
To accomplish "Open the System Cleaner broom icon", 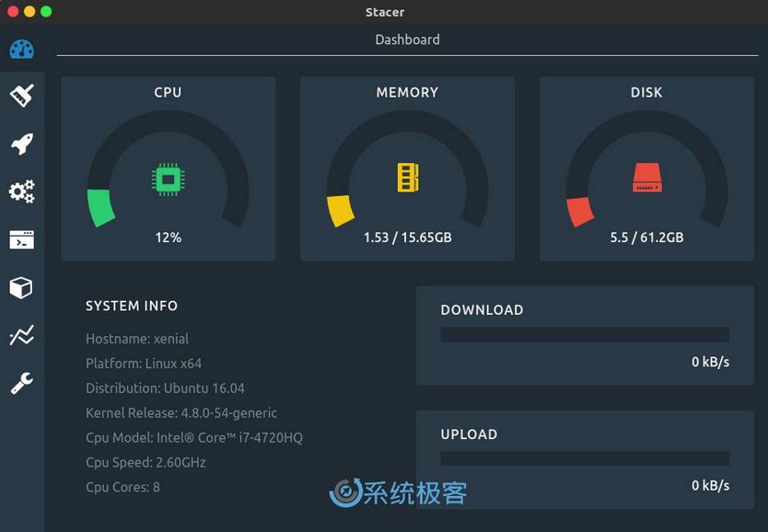I will point(21,95).
